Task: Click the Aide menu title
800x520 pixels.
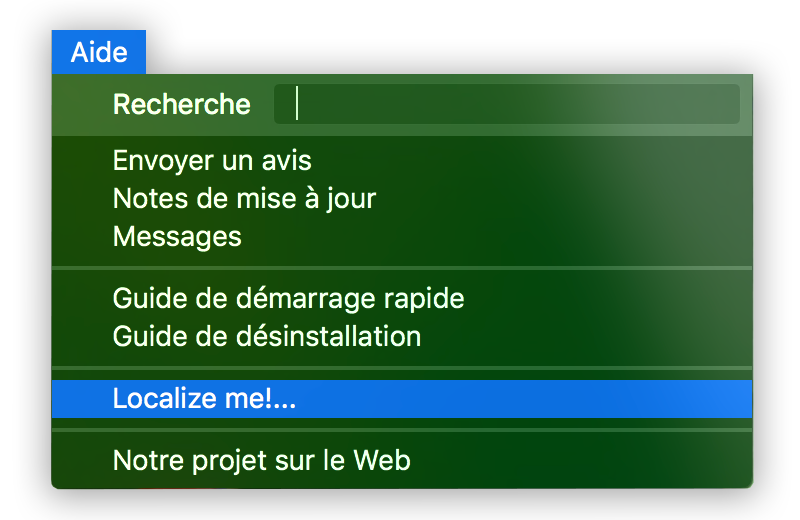Action: click(x=98, y=53)
